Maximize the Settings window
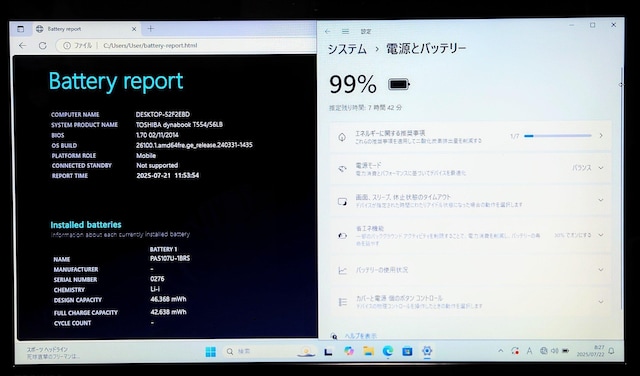Image resolution: width=640 pixels, height=376 pixels. point(593,25)
